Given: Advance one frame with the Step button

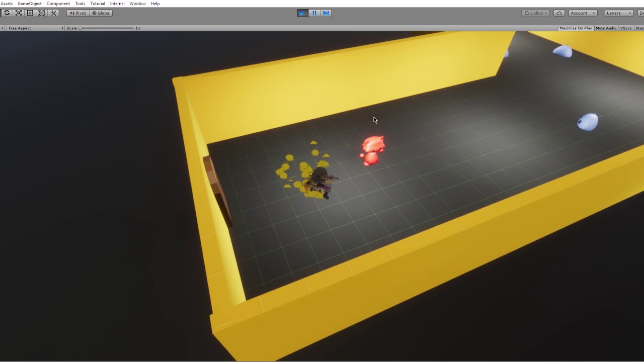Looking at the screenshot, I should (326, 13).
